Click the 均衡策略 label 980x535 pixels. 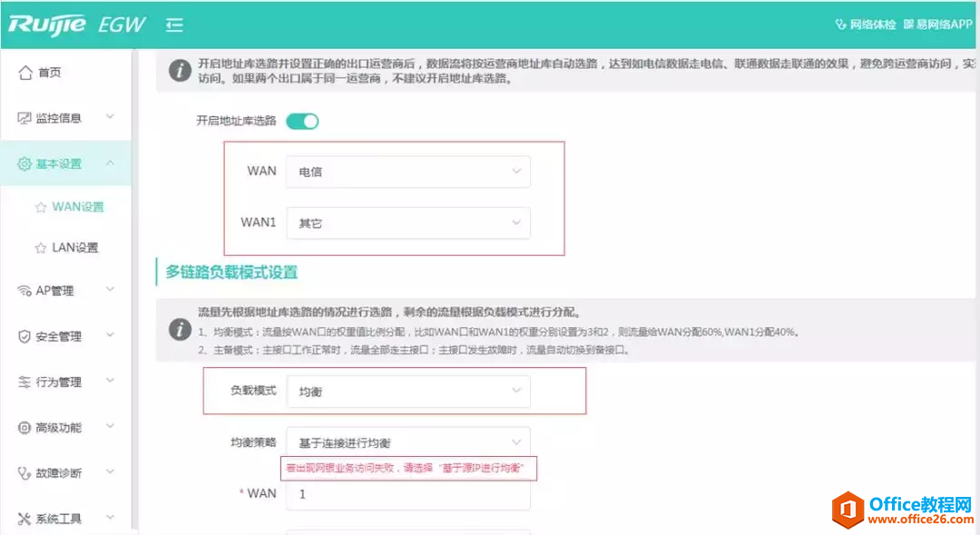tap(253, 442)
